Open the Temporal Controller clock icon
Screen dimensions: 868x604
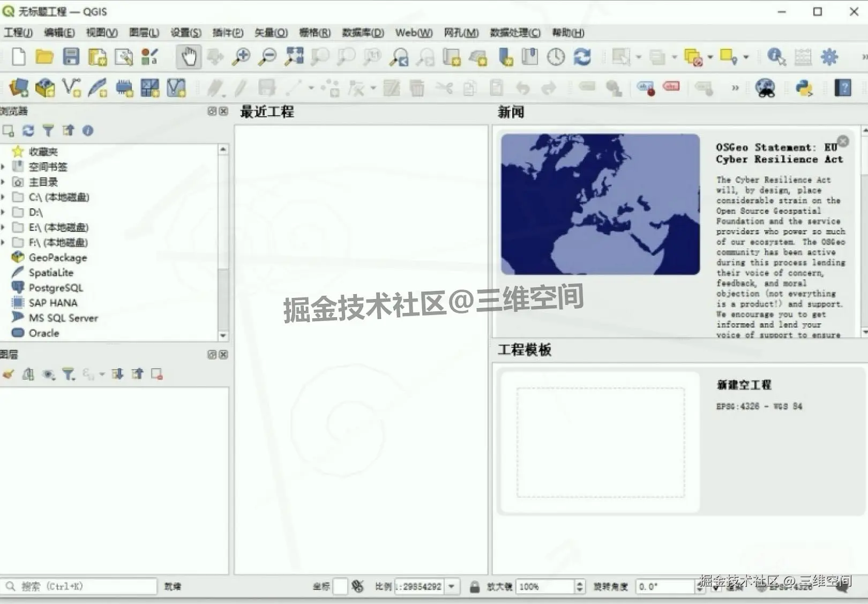[x=556, y=56]
